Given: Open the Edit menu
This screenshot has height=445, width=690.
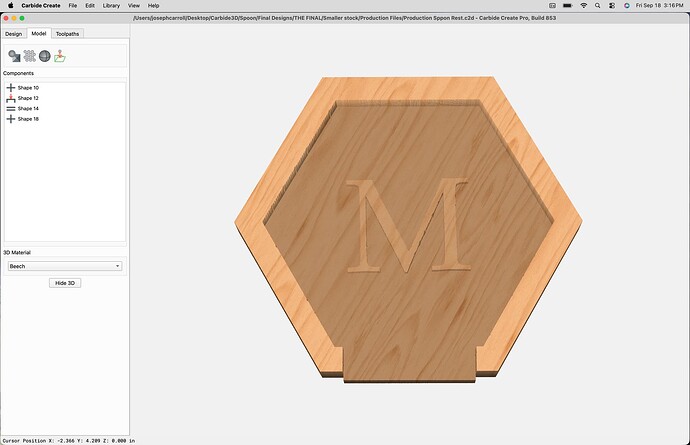Looking at the screenshot, I should [x=90, y=6].
